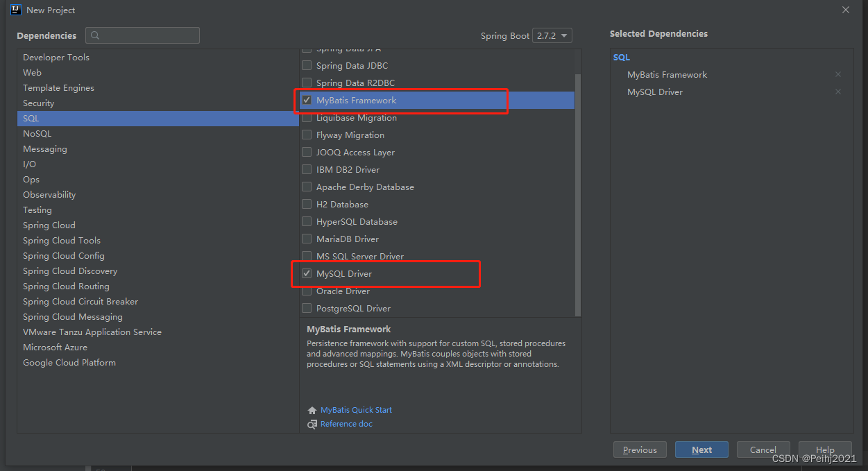Click the reference doc icon
The image size is (868, 471).
[312, 424]
